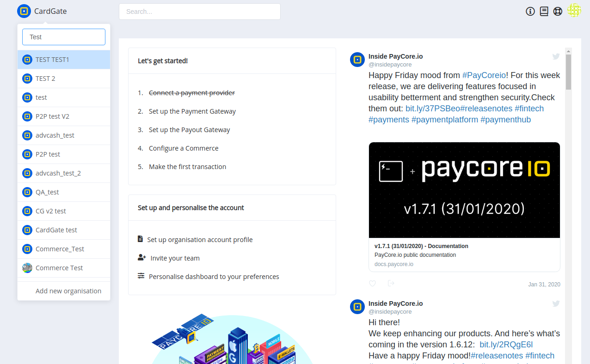Open Set up the Payment Gateway step
590x364 pixels.
[192, 111]
